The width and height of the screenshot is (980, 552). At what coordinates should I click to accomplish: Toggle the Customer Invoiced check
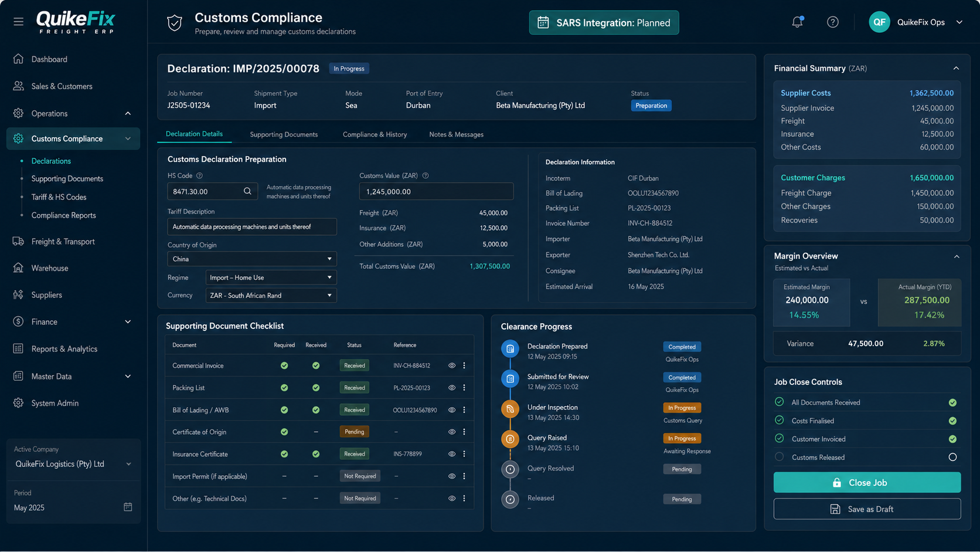(x=952, y=439)
